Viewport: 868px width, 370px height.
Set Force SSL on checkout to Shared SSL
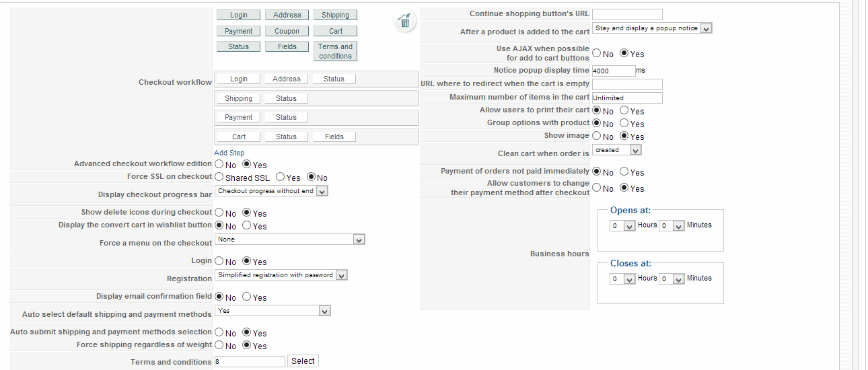[x=219, y=178]
